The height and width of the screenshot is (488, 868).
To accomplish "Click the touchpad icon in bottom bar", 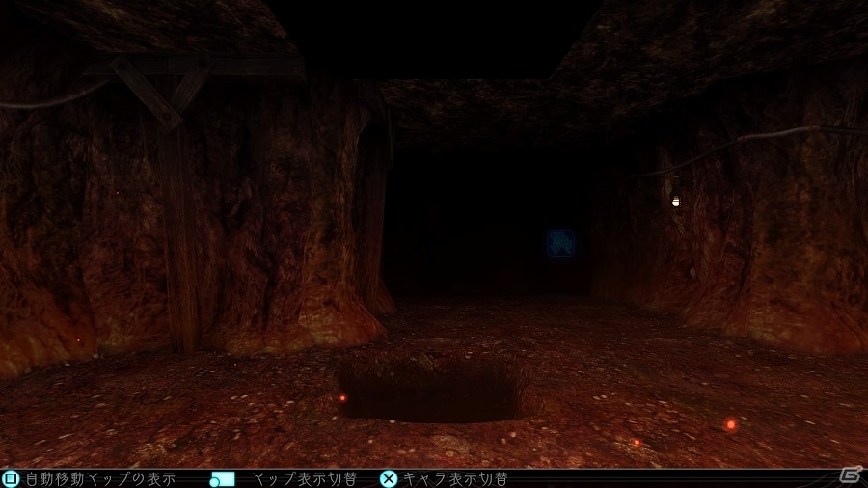I will coord(223,478).
